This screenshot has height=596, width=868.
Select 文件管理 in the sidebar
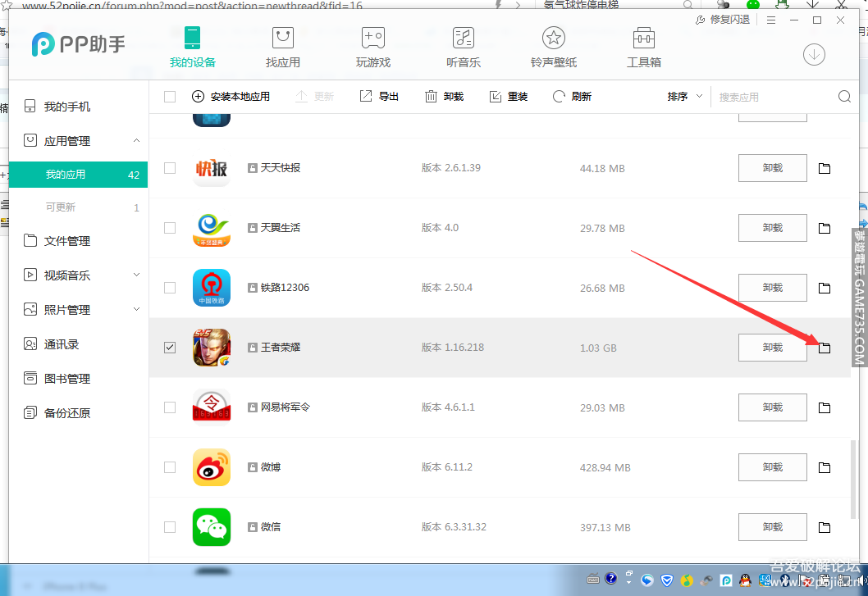point(66,241)
